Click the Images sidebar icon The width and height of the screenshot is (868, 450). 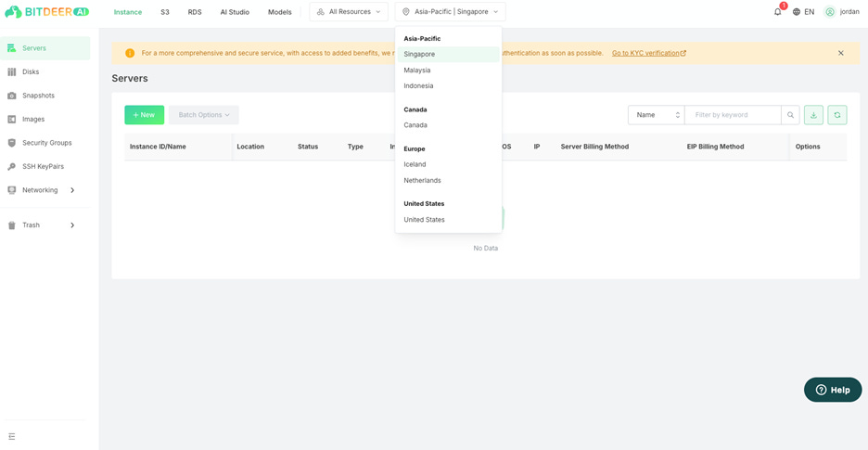(x=12, y=119)
